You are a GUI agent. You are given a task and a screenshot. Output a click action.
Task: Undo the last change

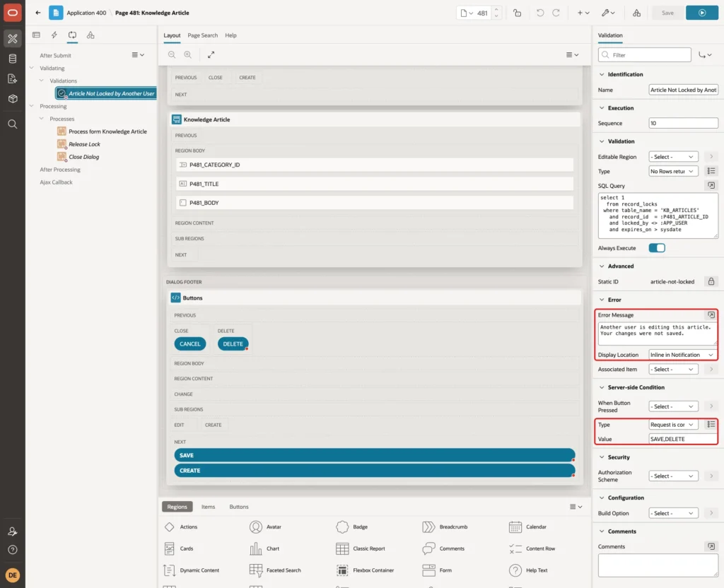[539, 13]
